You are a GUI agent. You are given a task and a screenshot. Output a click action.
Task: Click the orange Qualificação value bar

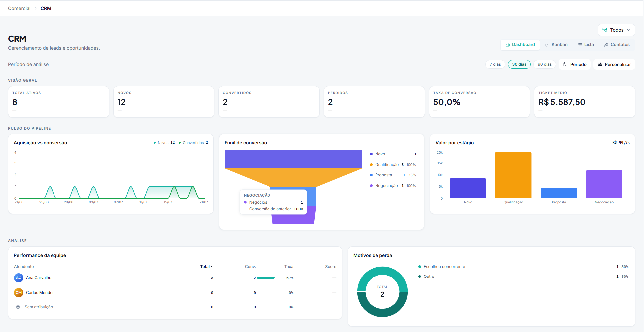[x=513, y=175]
